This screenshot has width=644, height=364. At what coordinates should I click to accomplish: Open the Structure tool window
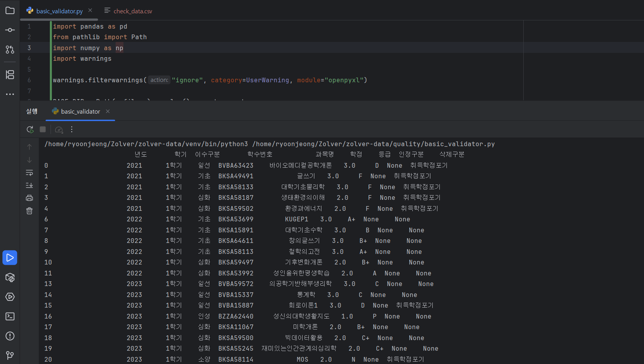[x=10, y=74]
